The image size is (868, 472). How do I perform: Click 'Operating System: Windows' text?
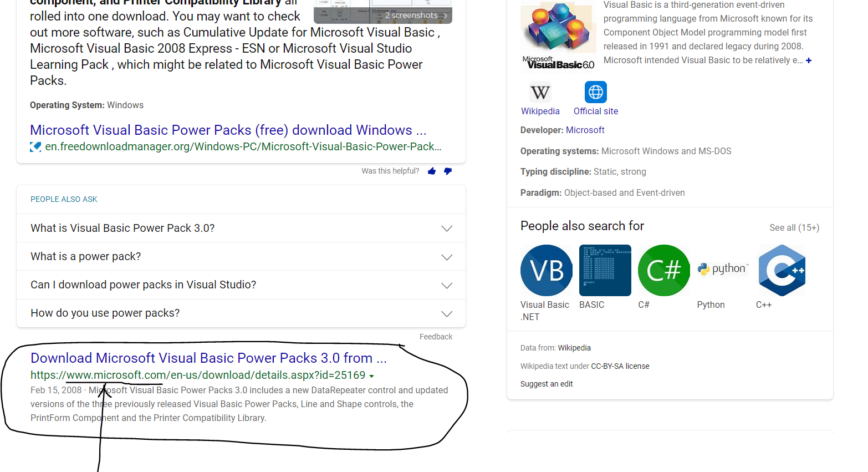coord(87,105)
